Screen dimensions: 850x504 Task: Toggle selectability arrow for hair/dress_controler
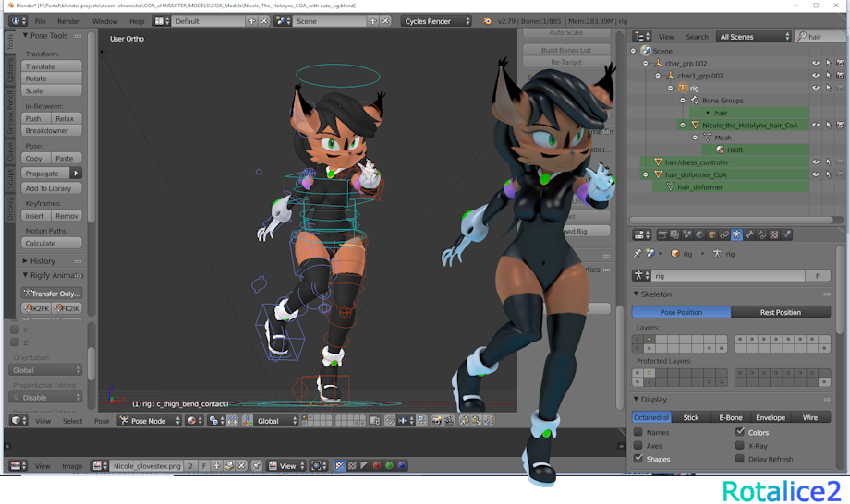point(829,162)
